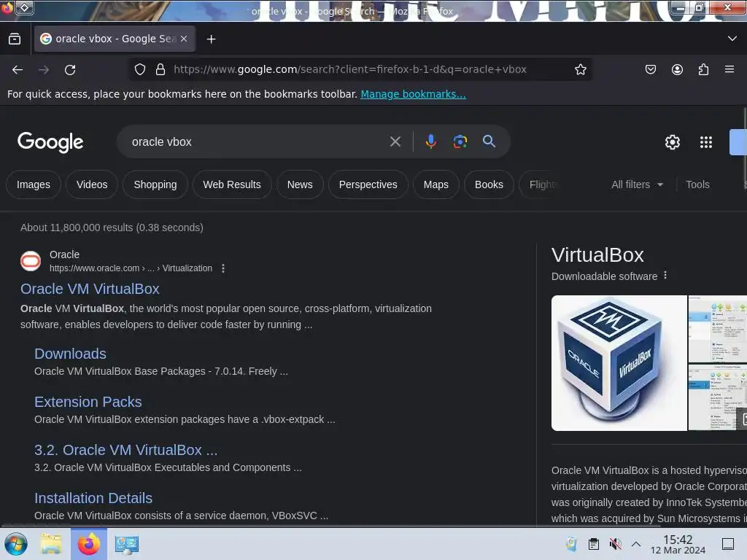Image resolution: width=747 pixels, height=560 pixels.
Task: Open the Google apps grid
Action: pos(706,142)
